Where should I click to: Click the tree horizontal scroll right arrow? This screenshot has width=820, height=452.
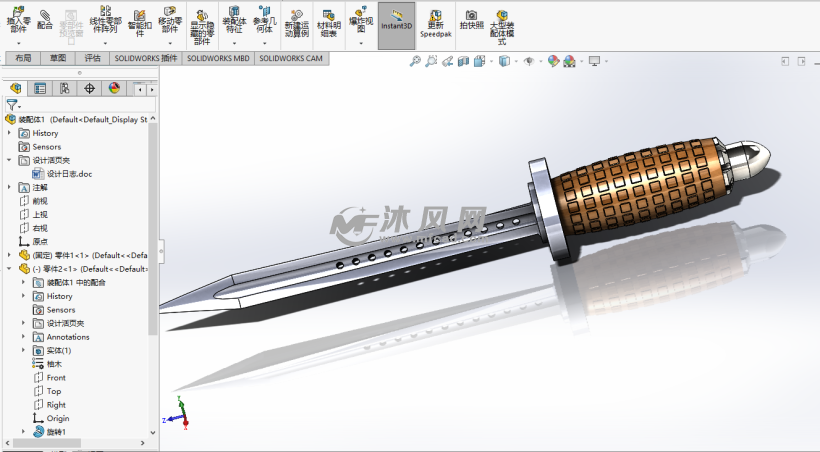point(142,443)
